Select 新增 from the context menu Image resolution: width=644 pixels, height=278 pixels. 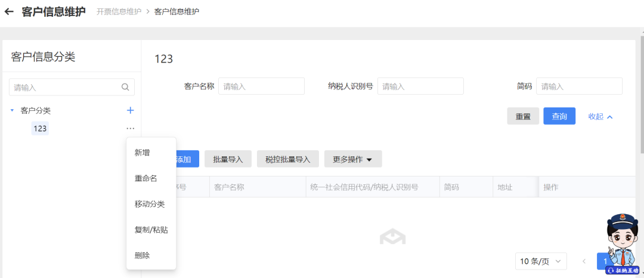(x=142, y=153)
